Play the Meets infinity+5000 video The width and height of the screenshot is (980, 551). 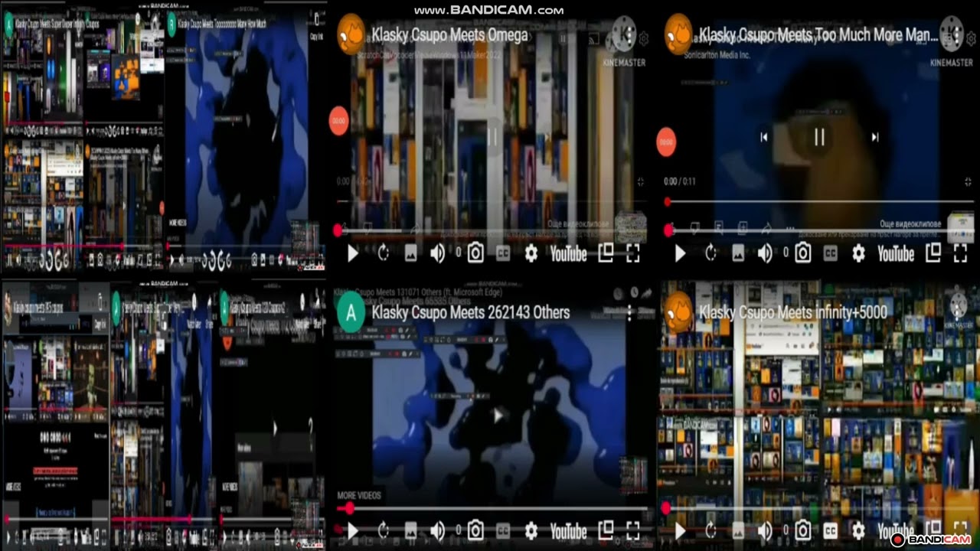point(680,531)
